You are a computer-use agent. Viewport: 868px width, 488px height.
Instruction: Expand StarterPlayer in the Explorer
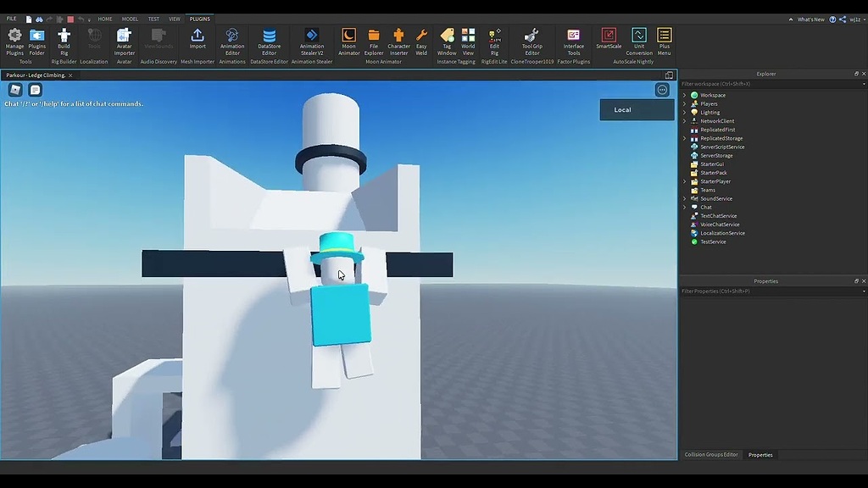(x=685, y=180)
